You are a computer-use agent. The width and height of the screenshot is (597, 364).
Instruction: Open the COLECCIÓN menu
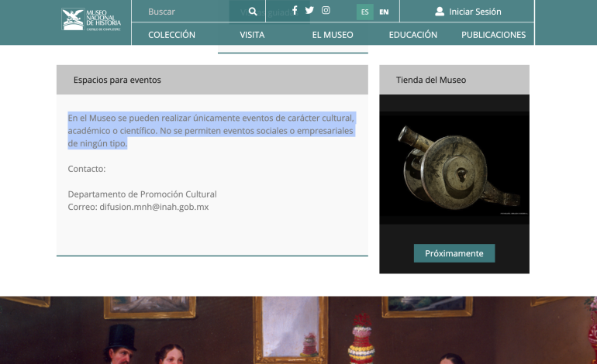pyautogui.click(x=171, y=35)
